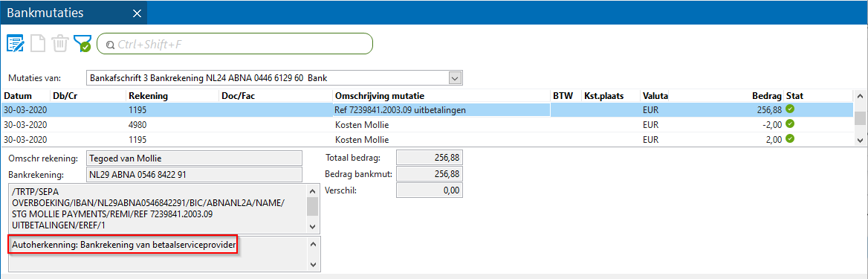Select the Ref 7239841.2003.09 uitbetalingen row
This screenshot has width=868, height=279.
427,110
